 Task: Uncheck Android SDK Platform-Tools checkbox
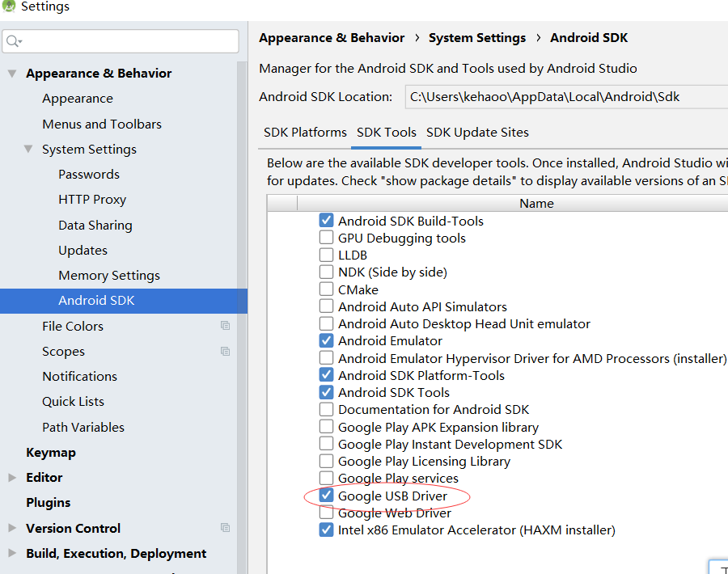pyautogui.click(x=327, y=374)
